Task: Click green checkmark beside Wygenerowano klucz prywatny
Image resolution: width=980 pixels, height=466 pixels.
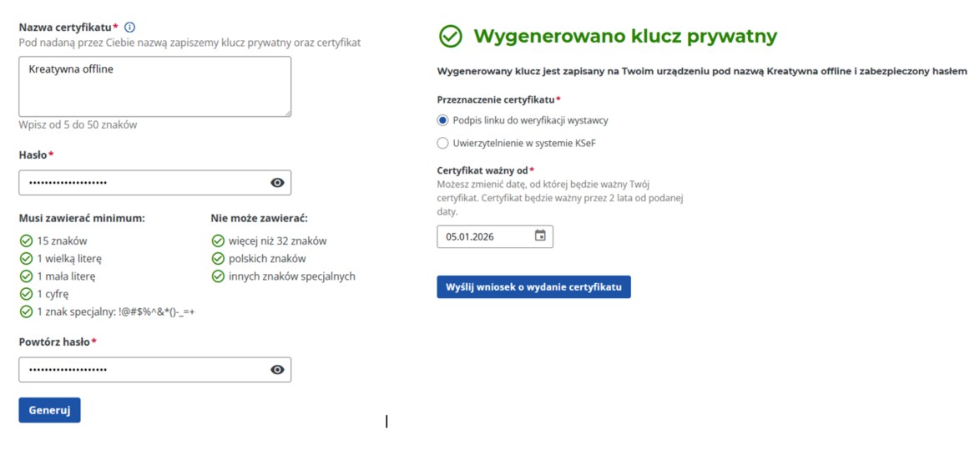Action: (451, 36)
